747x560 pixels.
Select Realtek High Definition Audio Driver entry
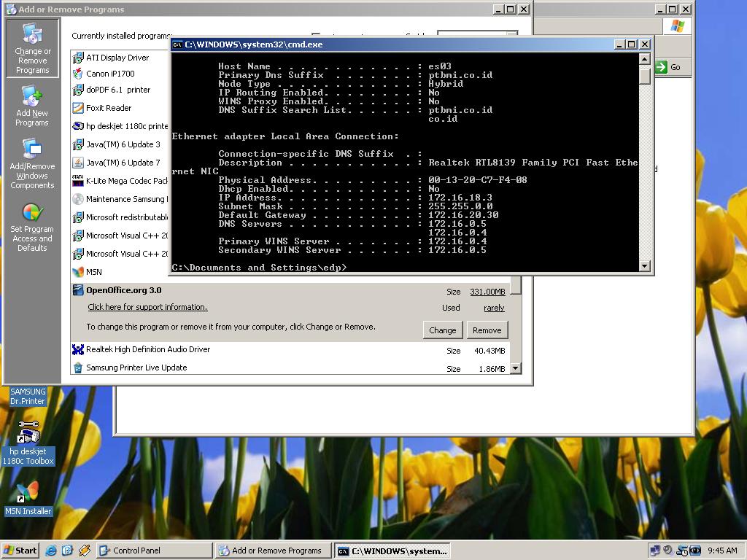[147, 350]
